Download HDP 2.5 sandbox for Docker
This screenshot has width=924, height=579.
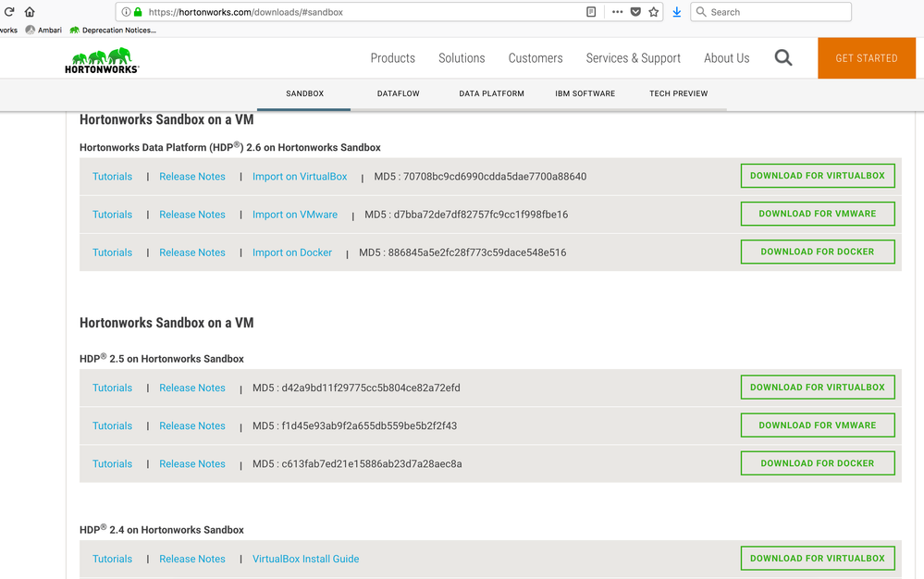point(817,463)
